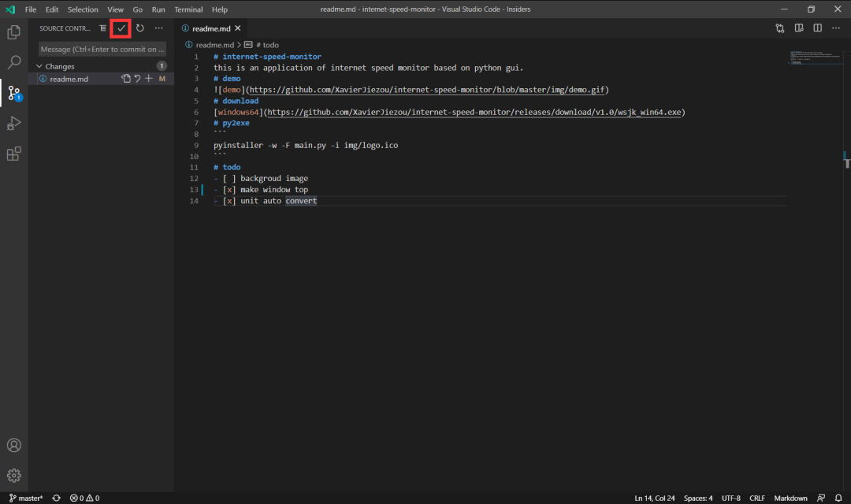
Task: Click the feedback icon in status bar
Action: click(x=821, y=498)
